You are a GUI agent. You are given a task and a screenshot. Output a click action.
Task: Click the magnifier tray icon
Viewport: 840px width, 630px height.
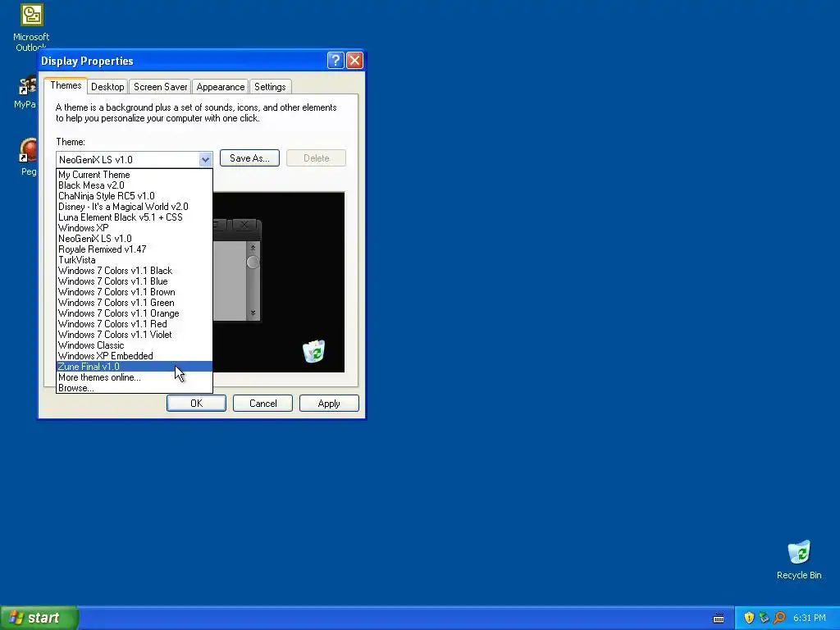780,618
